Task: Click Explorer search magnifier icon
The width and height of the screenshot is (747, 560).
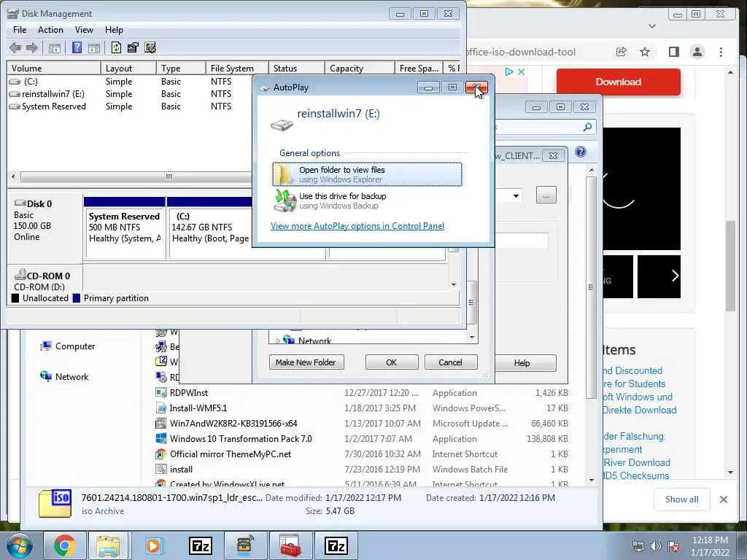Action: (587, 127)
